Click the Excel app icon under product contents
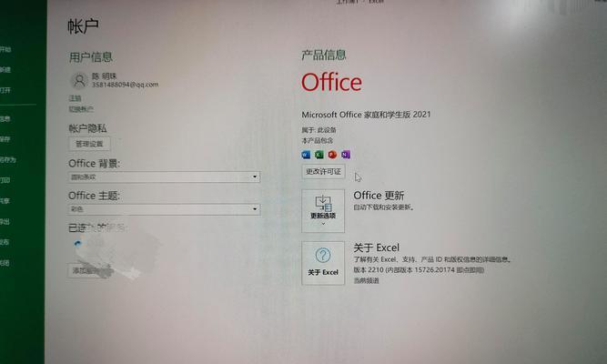 tap(319, 155)
